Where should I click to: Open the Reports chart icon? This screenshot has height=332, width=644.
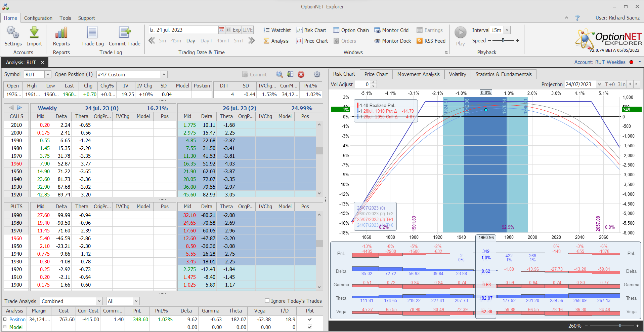tap(61, 33)
